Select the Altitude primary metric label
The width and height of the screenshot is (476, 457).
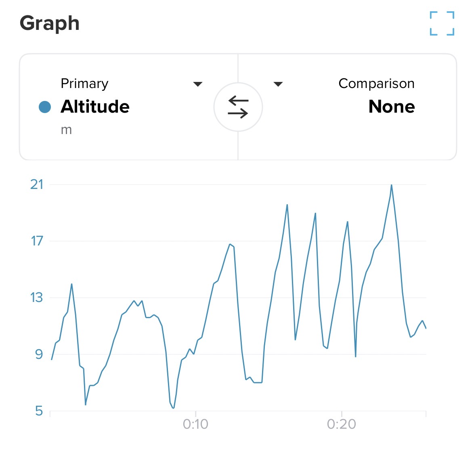pyautogui.click(x=95, y=107)
